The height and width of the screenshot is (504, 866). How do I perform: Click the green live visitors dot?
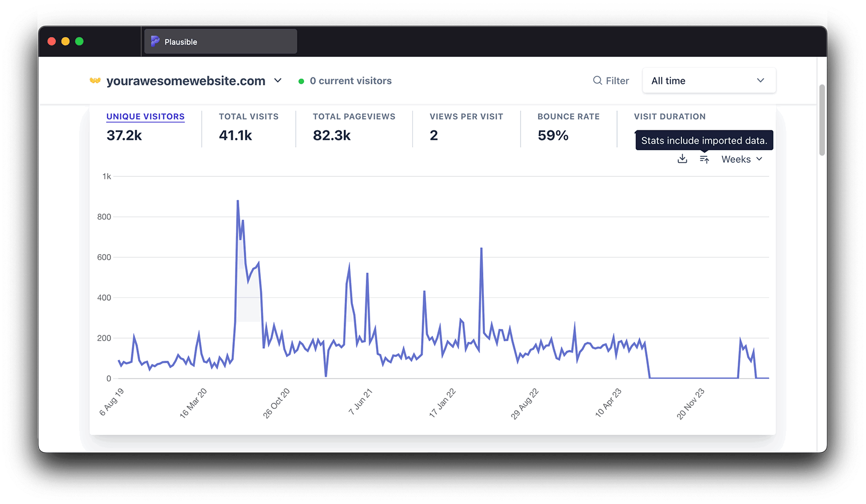click(x=301, y=81)
